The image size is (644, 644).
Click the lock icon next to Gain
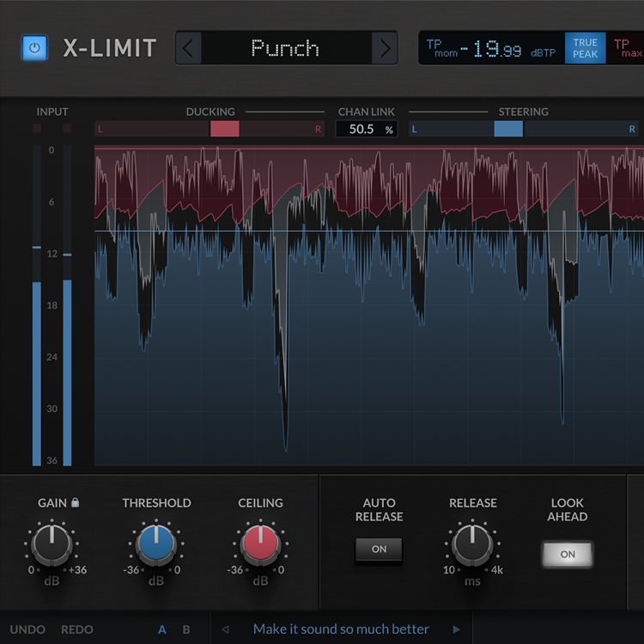pos(75,503)
